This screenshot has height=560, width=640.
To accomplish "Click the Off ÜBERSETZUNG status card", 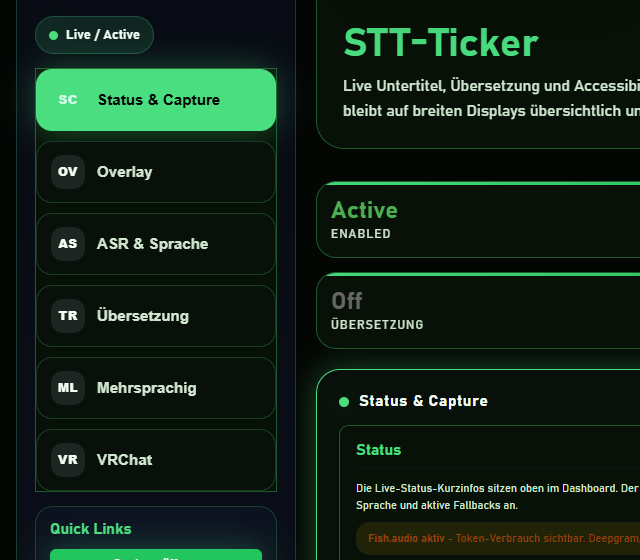I will (478, 311).
